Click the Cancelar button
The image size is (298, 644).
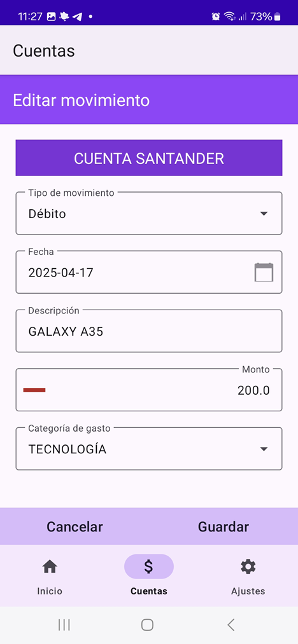coord(74,526)
